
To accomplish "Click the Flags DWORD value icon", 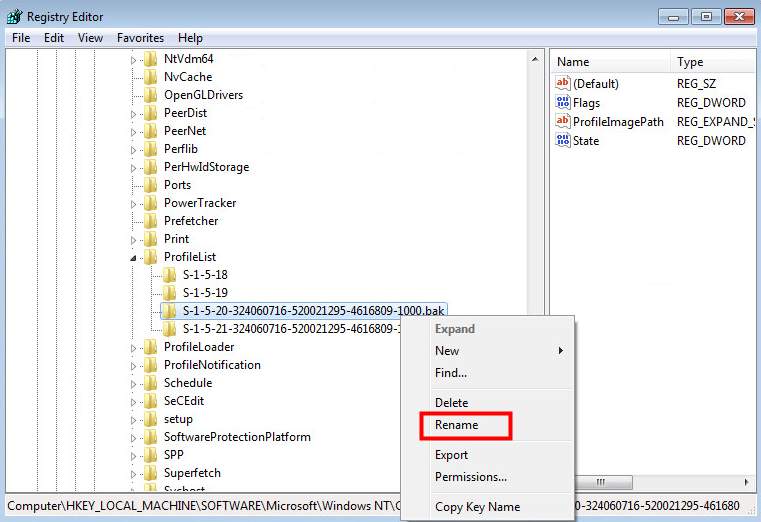I will 562,102.
